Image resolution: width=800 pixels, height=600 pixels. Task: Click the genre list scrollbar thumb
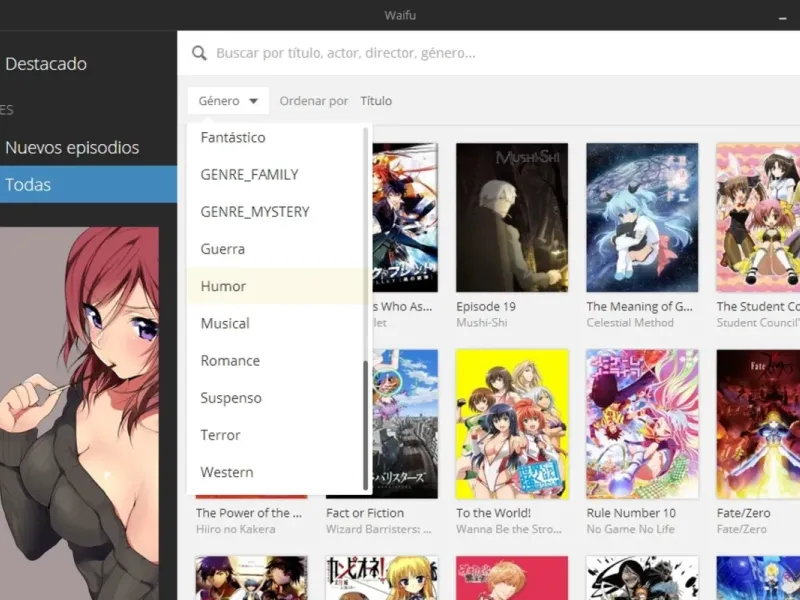(x=365, y=426)
